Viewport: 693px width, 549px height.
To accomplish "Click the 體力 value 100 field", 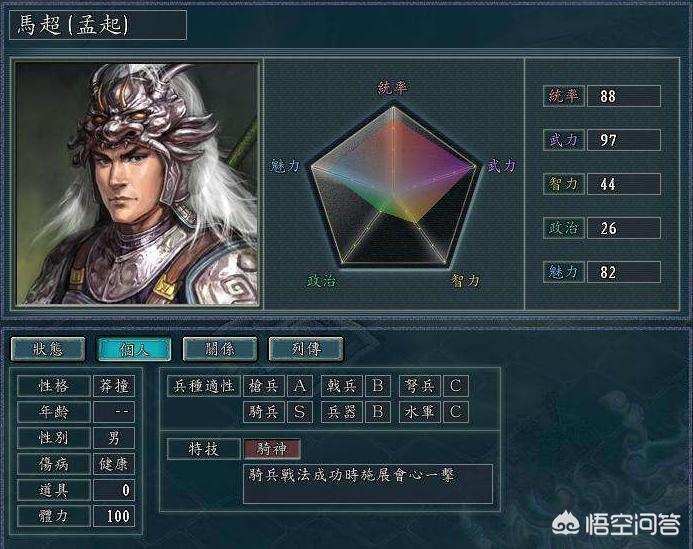I will 114,516.
